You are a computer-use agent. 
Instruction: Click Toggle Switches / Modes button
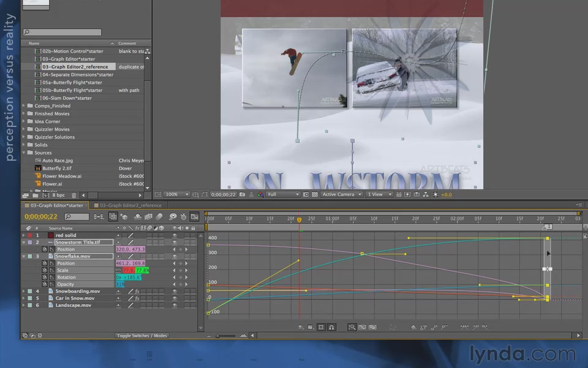pyautogui.click(x=141, y=335)
